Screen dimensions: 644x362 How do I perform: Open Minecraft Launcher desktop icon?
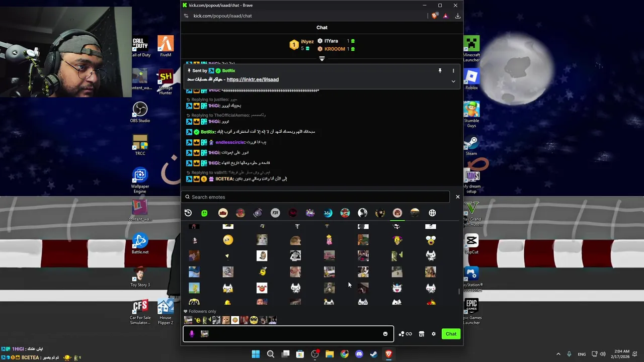click(471, 49)
